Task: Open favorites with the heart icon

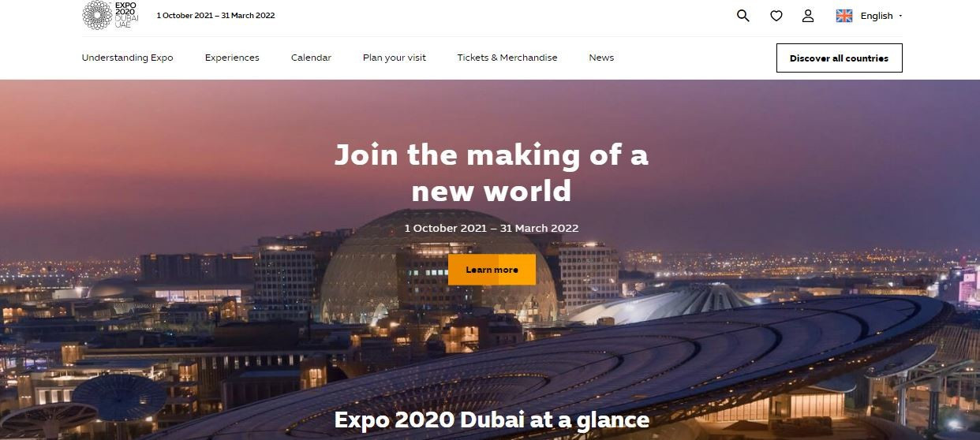Action: (x=776, y=16)
